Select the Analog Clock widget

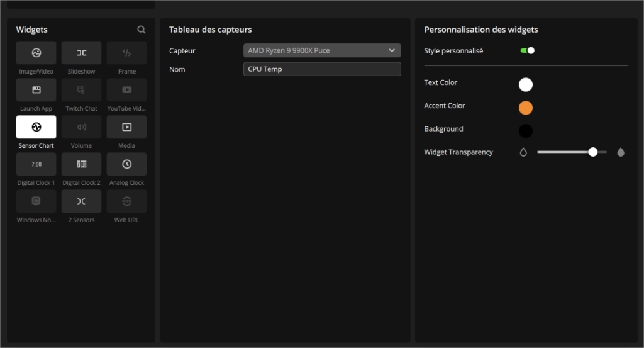[x=126, y=164]
